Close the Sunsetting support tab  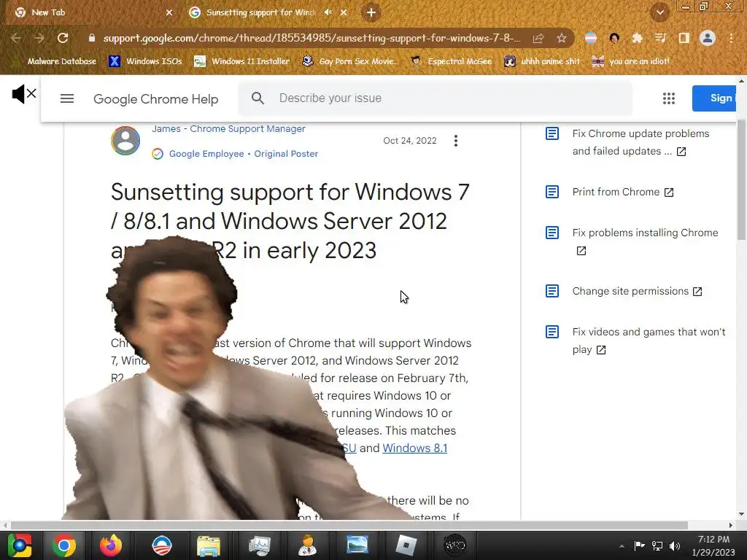coord(344,12)
